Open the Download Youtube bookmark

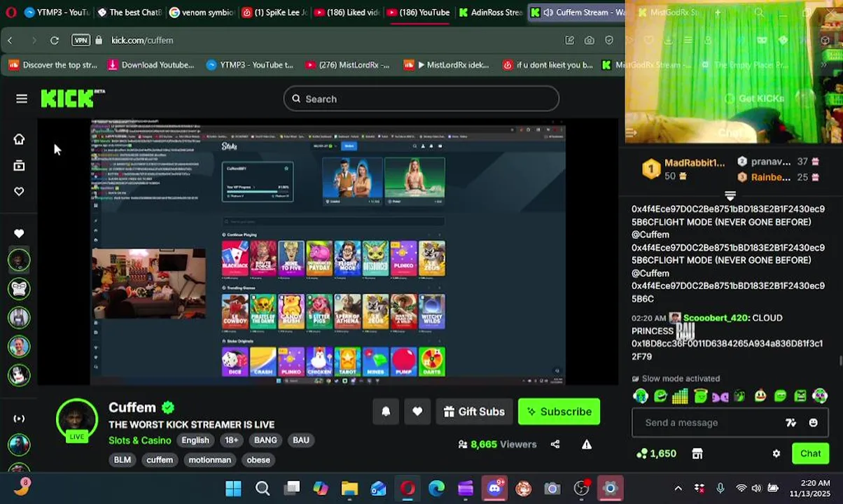[151, 65]
